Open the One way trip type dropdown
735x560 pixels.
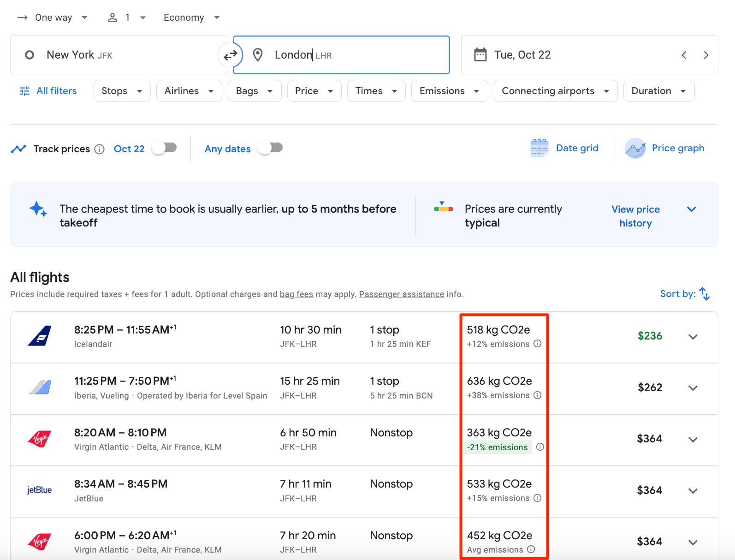(x=52, y=18)
